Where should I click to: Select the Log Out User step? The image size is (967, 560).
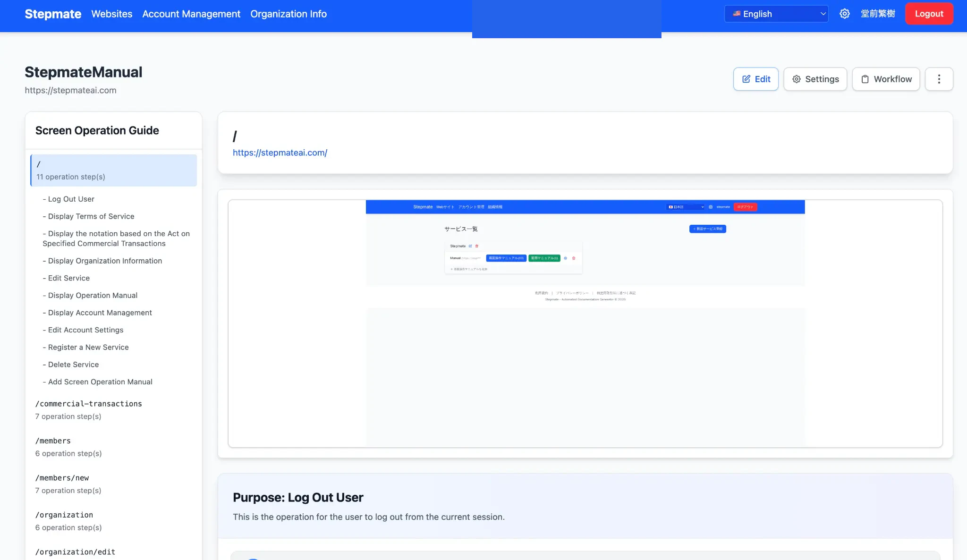[x=71, y=199]
